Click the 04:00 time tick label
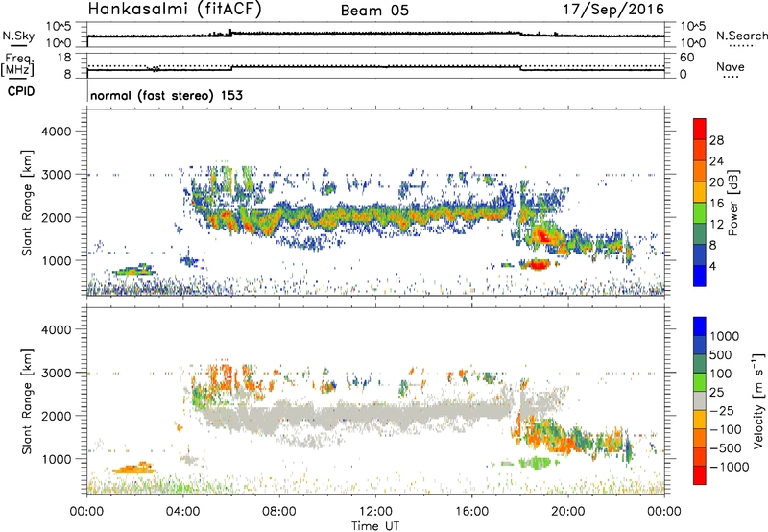This screenshot has width=768, height=532. [182, 512]
